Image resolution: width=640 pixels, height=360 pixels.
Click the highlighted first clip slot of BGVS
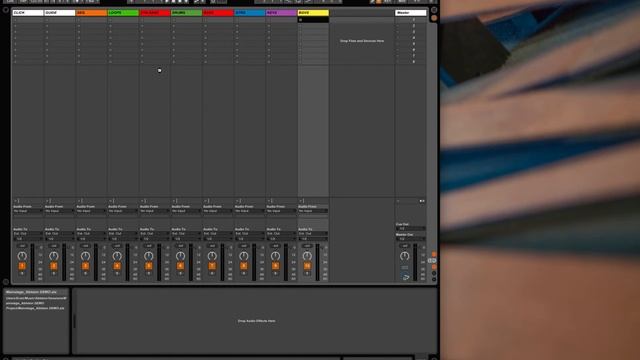(x=313, y=20)
